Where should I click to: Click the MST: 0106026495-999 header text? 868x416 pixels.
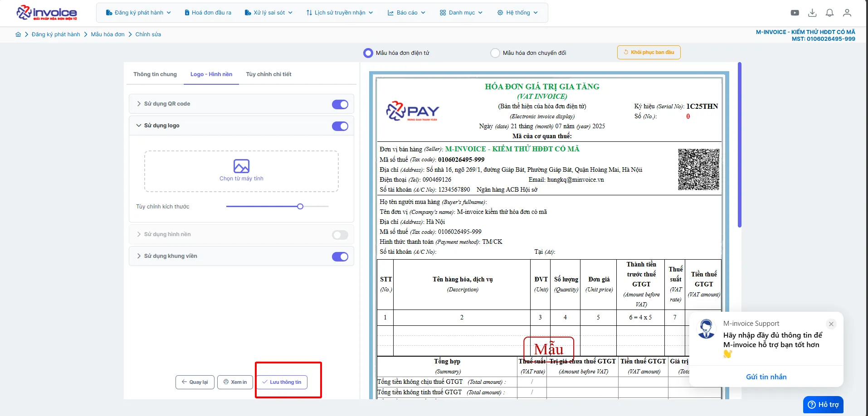824,39
